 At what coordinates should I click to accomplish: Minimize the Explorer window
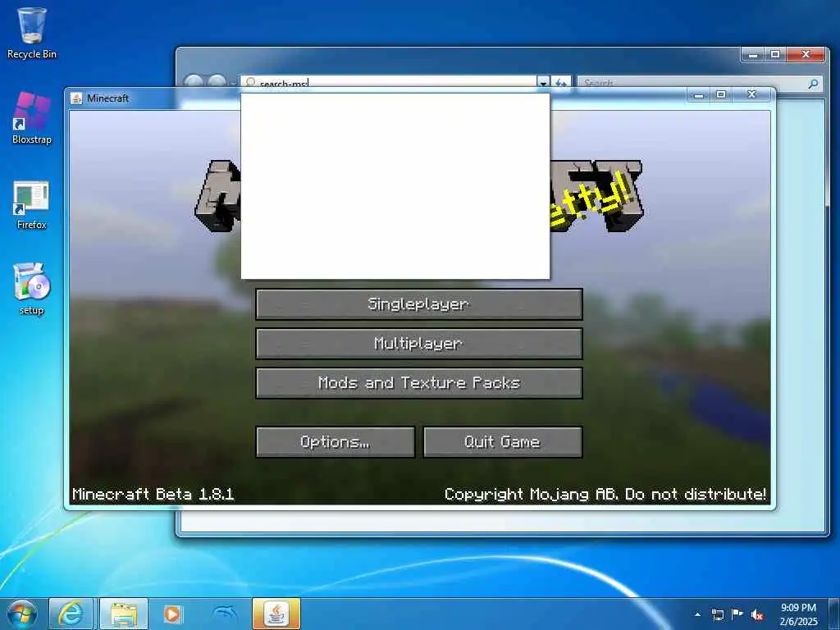tap(753, 55)
